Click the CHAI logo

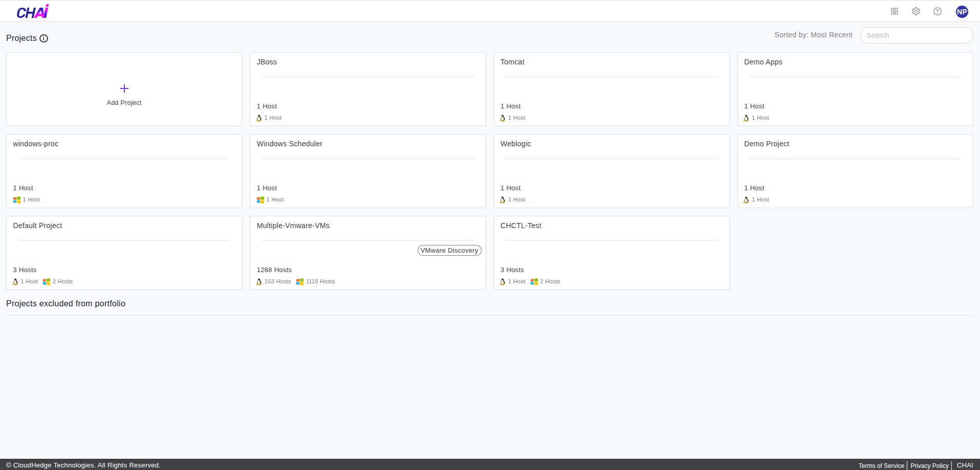[32, 11]
